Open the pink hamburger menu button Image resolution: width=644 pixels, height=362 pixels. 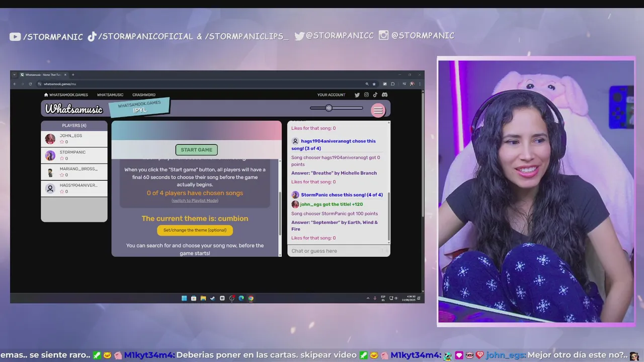click(x=378, y=110)
